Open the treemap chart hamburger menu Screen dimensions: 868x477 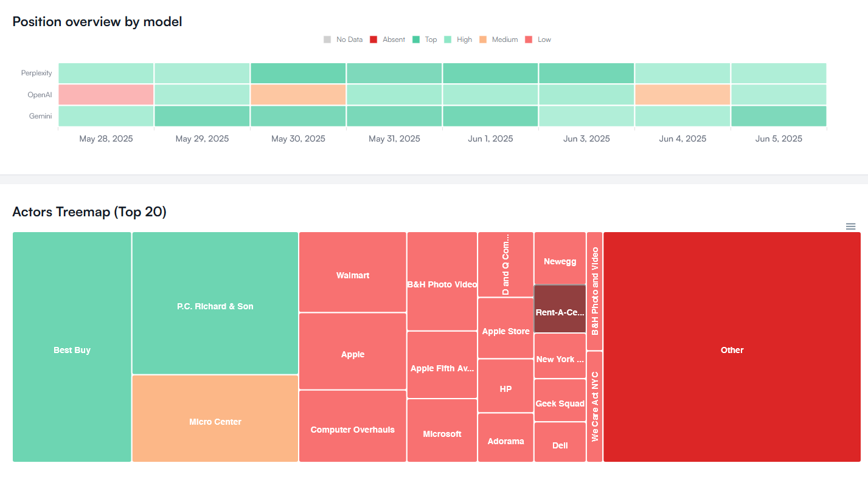850,227
